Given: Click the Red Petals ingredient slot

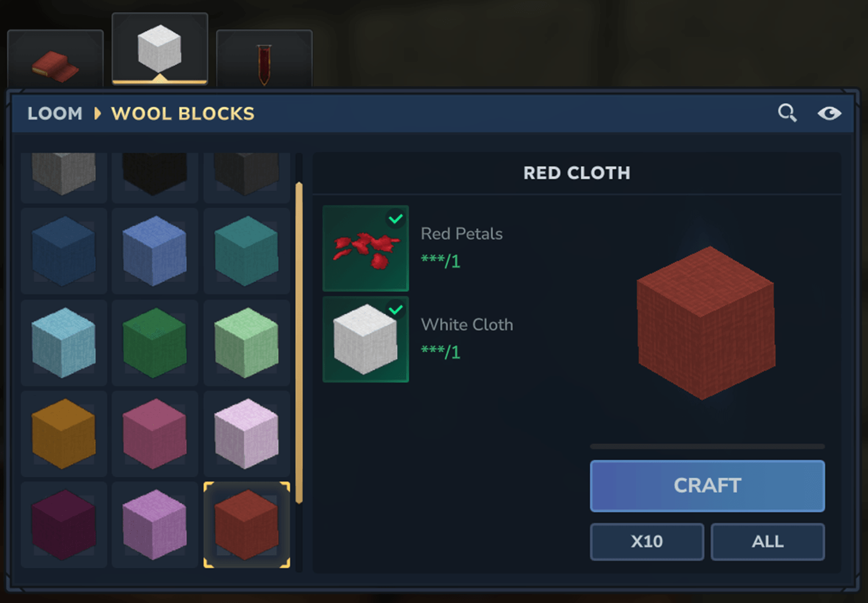Looking at the screenshot, I should (x=365, y=248).
